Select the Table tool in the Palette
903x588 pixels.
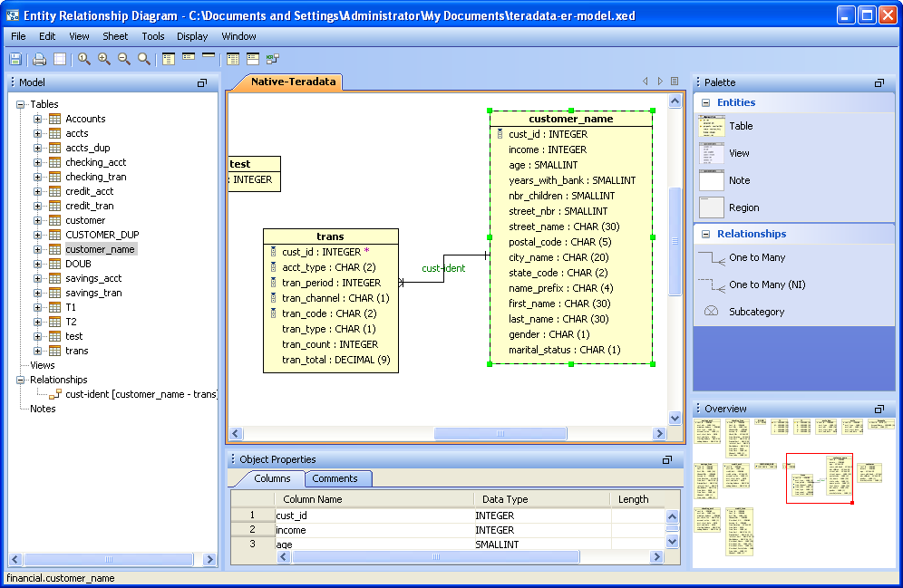[739, 126]
